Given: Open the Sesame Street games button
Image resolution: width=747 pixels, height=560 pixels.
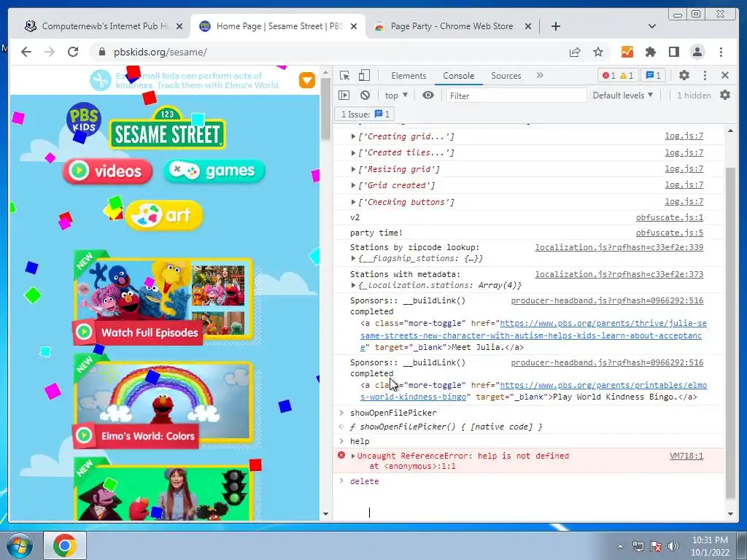Looking at the screenshot, I should pyautogui.click(x=214, y=171).
